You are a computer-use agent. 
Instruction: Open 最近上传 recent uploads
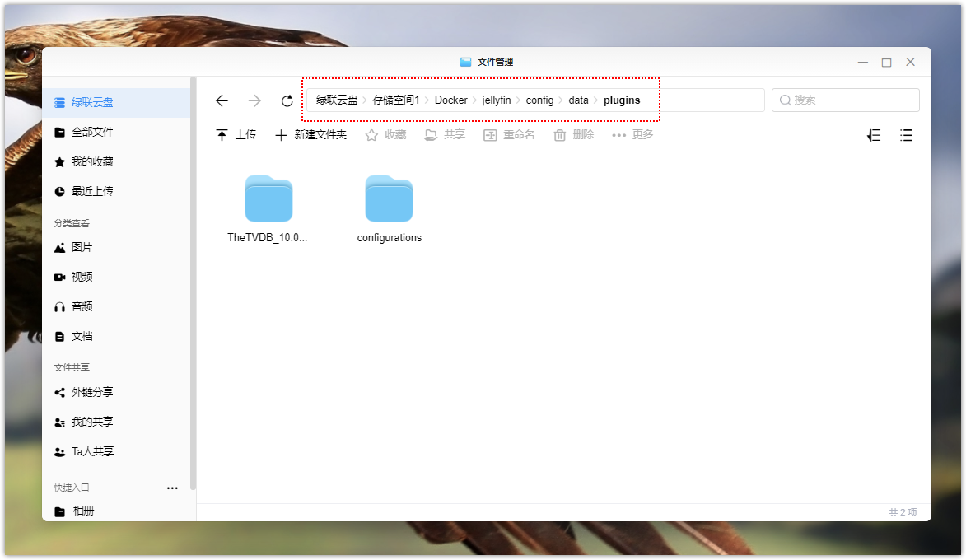pyautogui.click(x=92, y=192)
